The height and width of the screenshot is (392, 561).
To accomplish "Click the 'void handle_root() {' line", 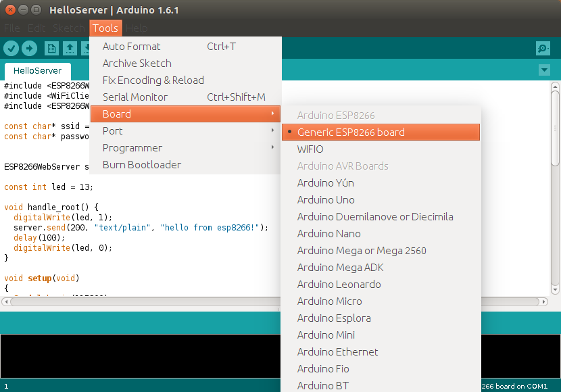I will coord(51,207).
